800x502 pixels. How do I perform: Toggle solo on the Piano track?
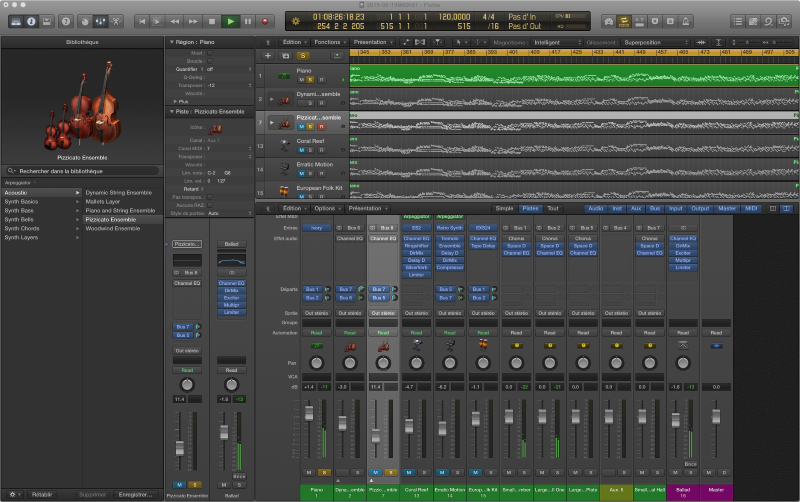point(310,79)
